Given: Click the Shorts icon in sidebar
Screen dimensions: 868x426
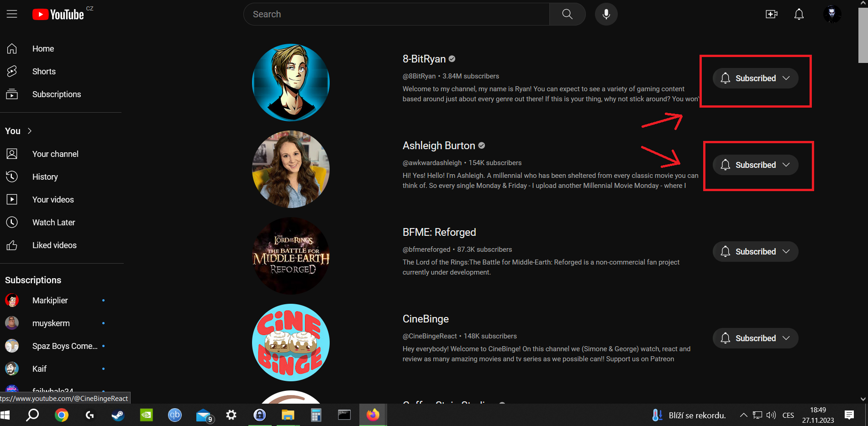Looking at the screenshot, I should pos(12,71).
